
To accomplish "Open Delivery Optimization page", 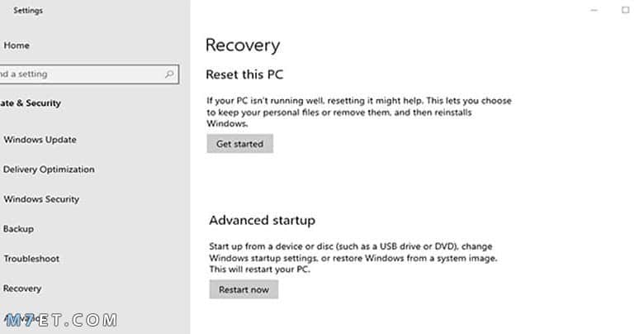I will click(x=49, y=169).
